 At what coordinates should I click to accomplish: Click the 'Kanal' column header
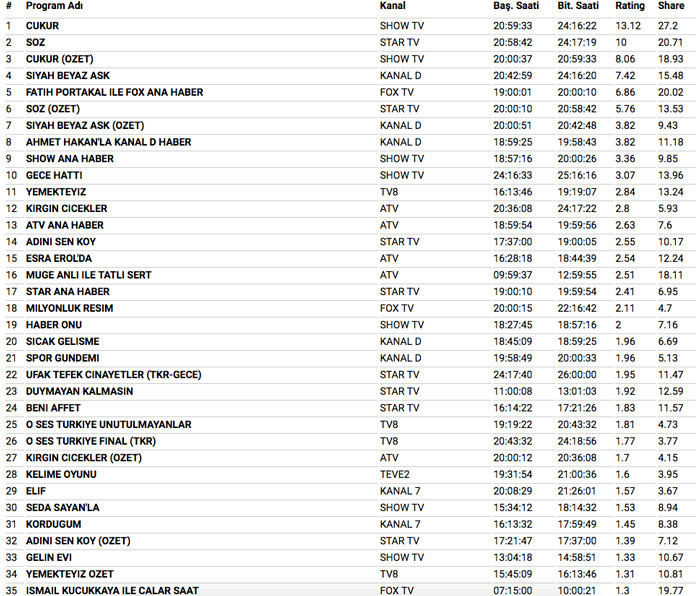[392, 6]
